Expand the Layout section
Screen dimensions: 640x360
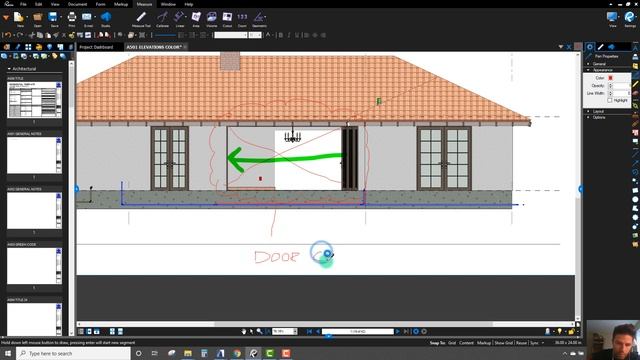598,111
